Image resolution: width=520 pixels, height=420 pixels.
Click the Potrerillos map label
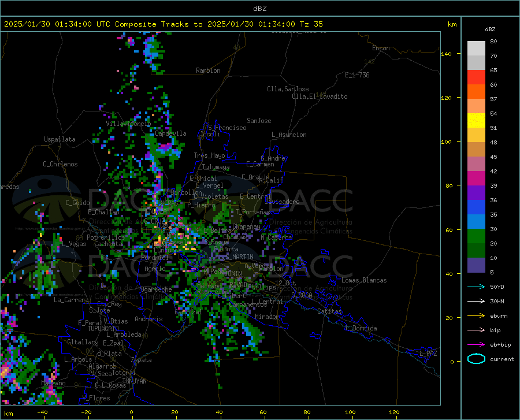106,237
